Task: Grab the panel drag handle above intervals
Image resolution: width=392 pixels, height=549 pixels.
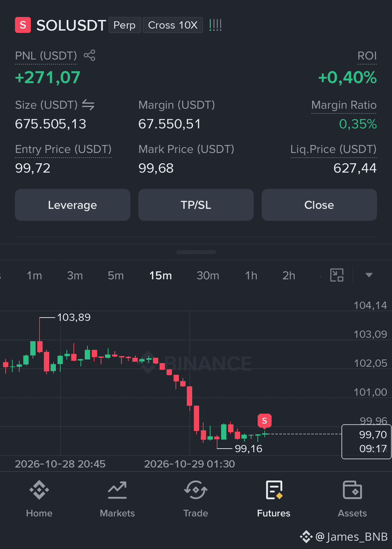Action: 196,252
